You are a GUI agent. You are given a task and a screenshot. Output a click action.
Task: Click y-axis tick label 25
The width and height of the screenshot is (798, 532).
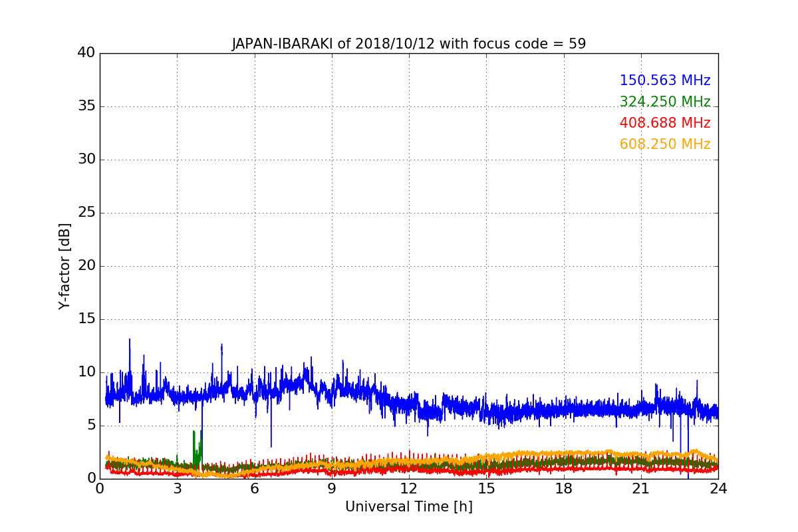click(86, 213)
